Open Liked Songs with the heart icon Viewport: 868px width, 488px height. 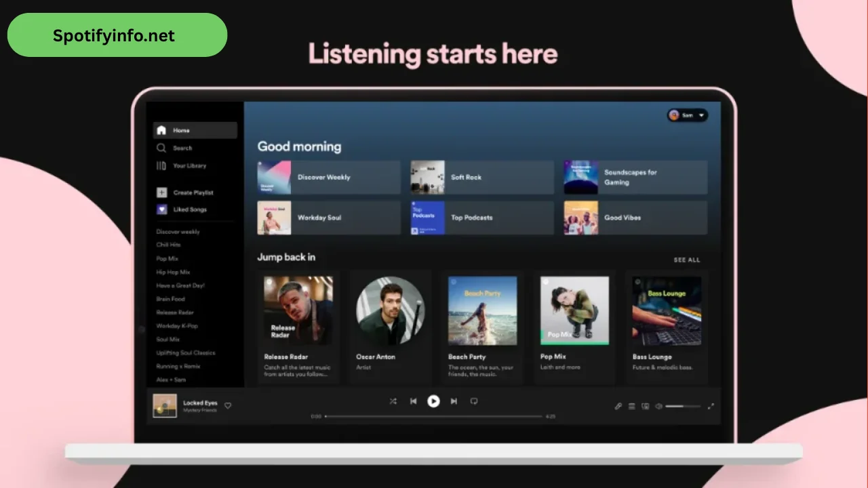coord(161,209)
